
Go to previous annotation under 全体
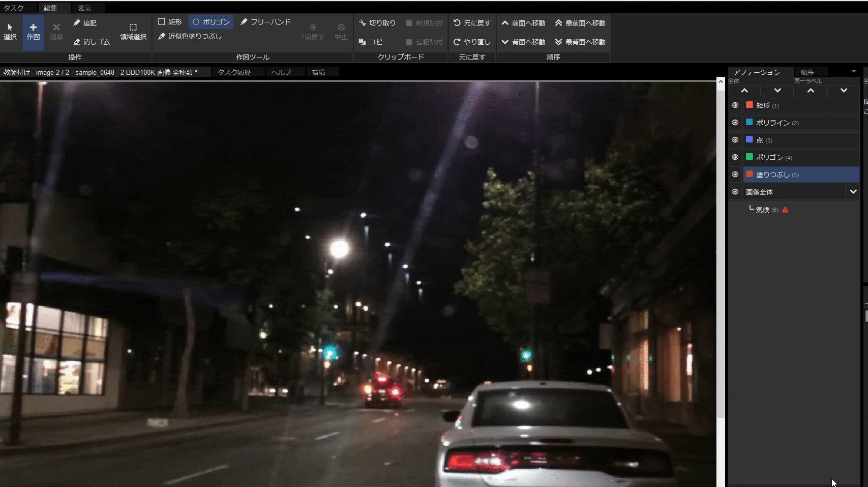point(744,91)
